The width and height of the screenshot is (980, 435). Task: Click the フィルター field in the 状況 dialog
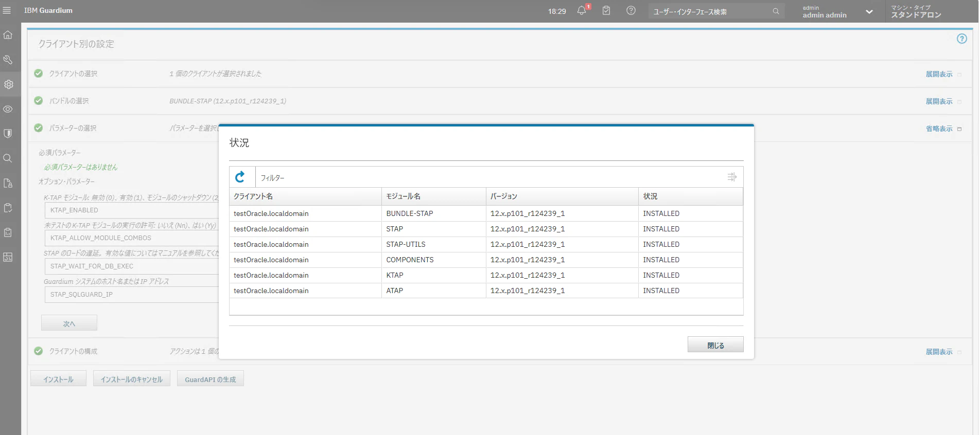pos(489,177)
